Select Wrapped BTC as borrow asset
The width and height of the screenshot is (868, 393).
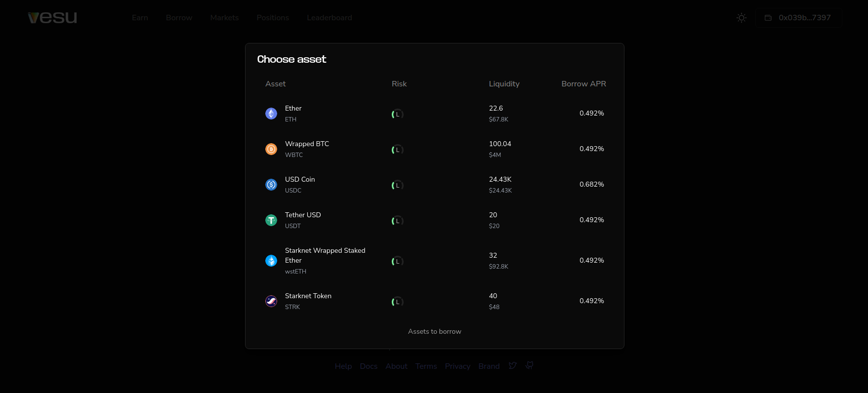435,149
